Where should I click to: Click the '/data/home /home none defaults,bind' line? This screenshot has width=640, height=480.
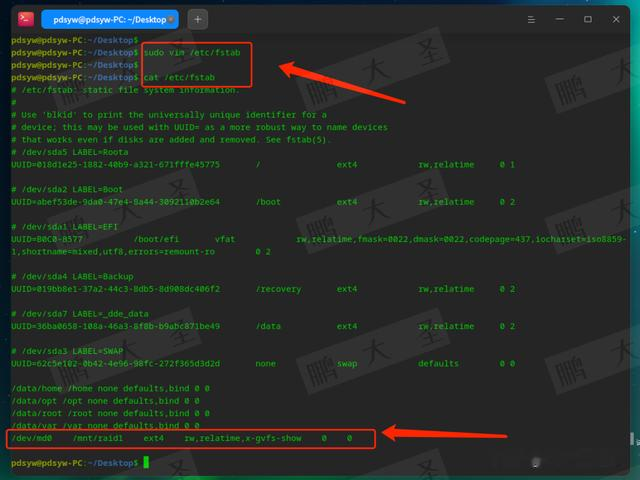(110, 389)
